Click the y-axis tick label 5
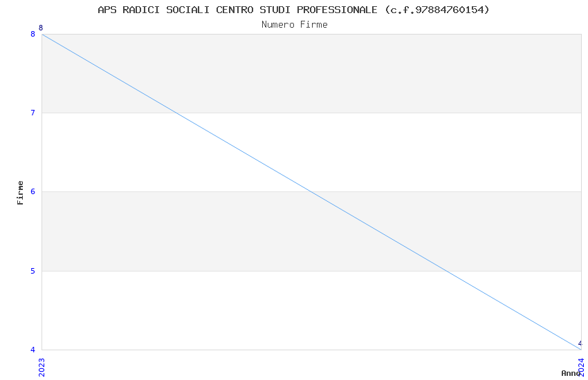This screenshot has width=588, height=380. pos(32,271)
